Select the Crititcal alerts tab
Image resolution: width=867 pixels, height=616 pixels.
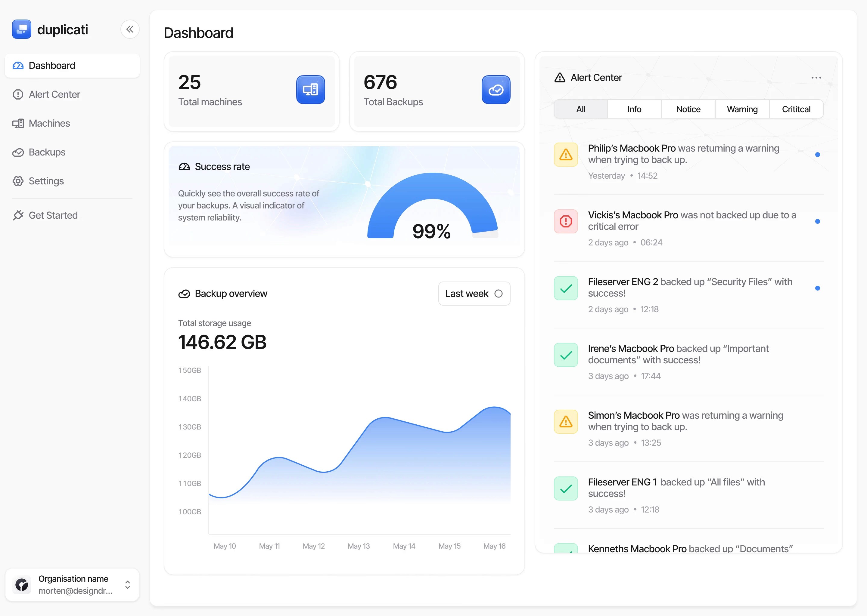(796, 109)
